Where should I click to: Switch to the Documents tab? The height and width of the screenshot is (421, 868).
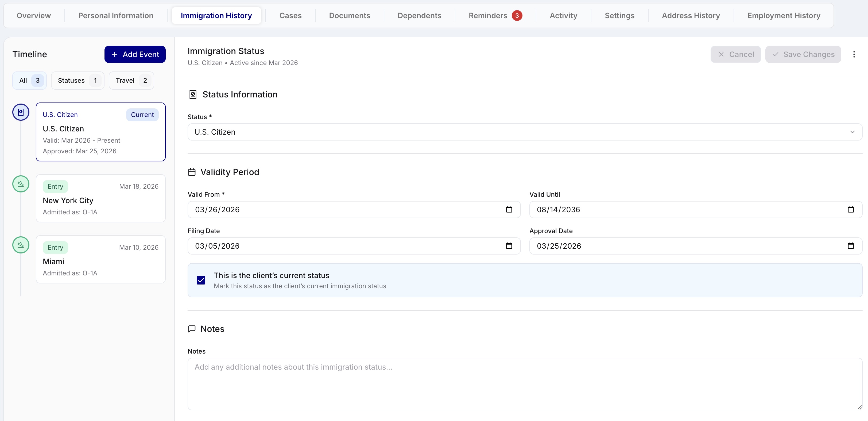pos(350,15)
